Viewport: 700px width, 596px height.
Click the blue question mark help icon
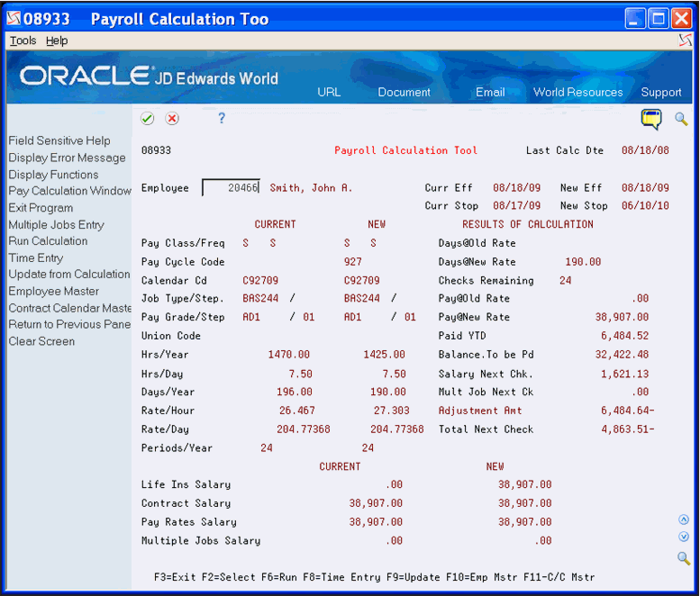[x=222, y=118]
